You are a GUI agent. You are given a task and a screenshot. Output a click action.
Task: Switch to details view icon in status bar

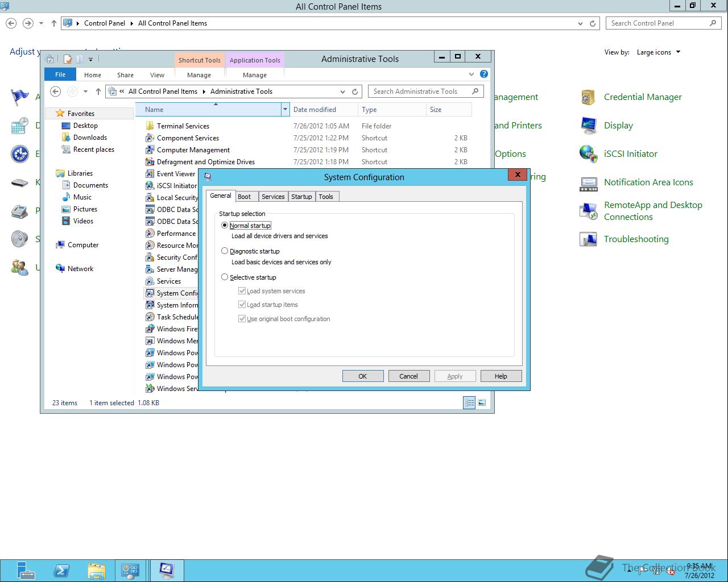[x=469, y=403]
